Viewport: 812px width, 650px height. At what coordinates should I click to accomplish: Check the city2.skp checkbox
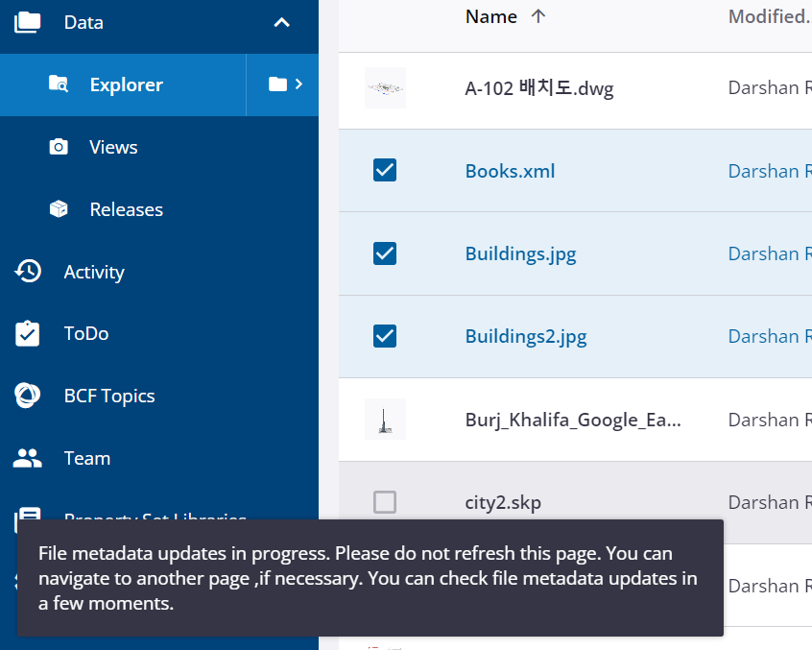(385, 501)
